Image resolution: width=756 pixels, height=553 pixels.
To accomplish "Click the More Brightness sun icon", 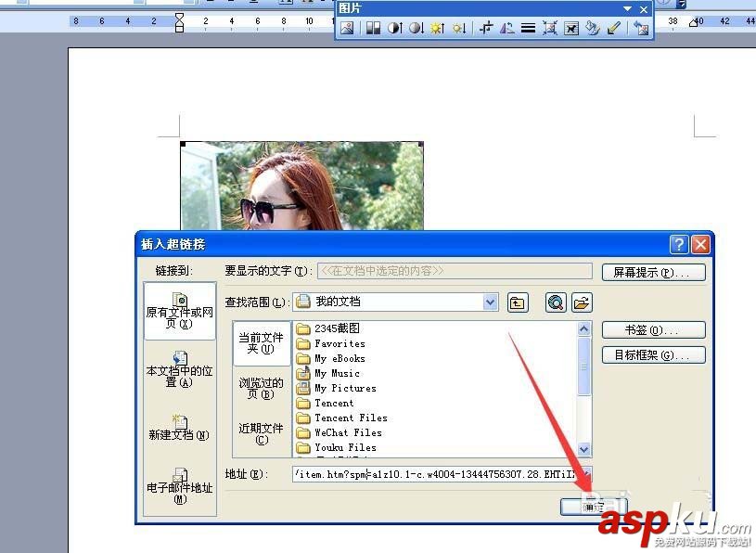I will point(436,29).
